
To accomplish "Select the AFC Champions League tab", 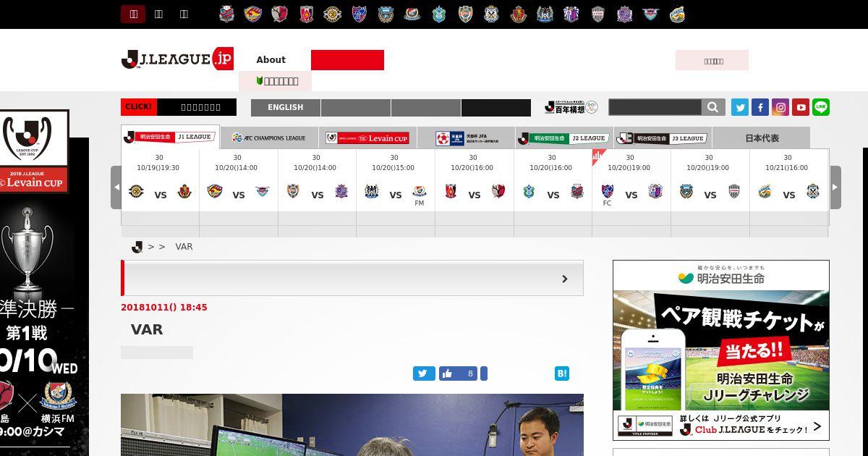I will click(x=268, y=138).
